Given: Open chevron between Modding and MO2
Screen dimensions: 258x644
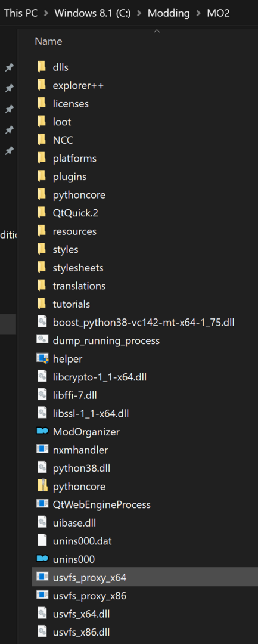Looking at the screenshot, I should [198, 13].
